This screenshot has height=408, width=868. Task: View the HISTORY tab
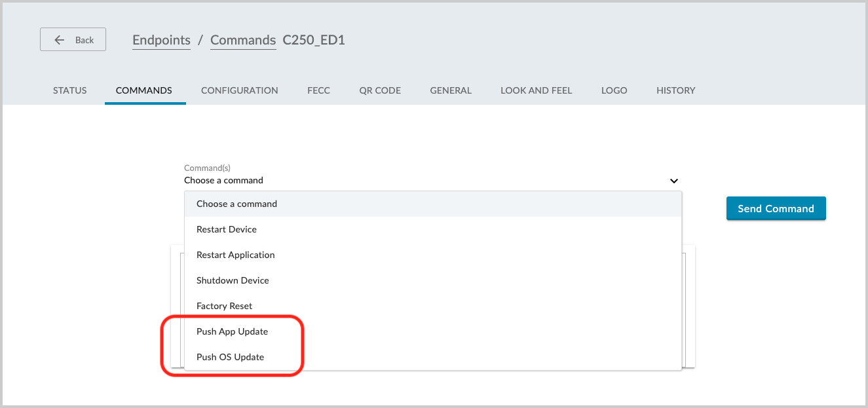coord(676,90)
